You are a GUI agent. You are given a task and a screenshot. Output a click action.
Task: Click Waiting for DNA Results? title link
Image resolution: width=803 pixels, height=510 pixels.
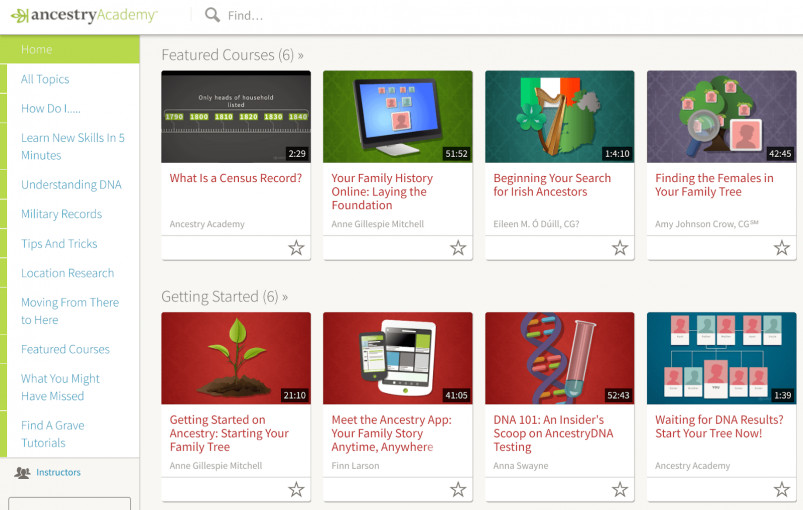tap(719, 427)
